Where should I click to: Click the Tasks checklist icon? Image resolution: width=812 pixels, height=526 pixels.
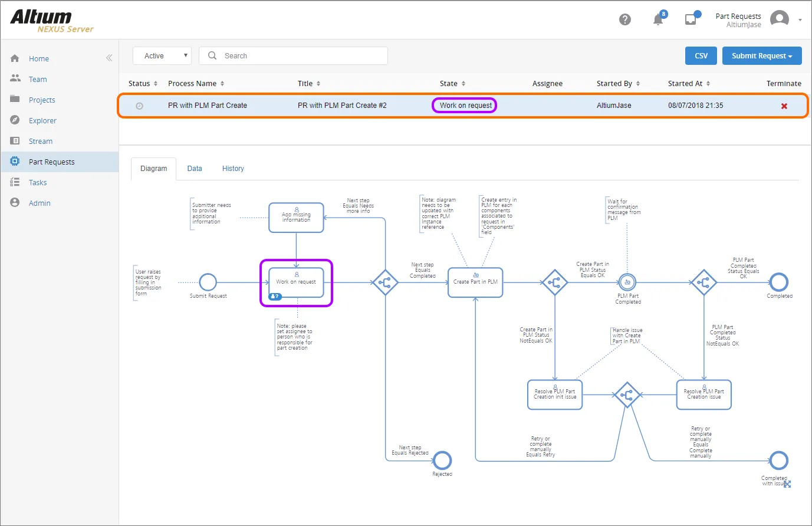tap(15, 182)
